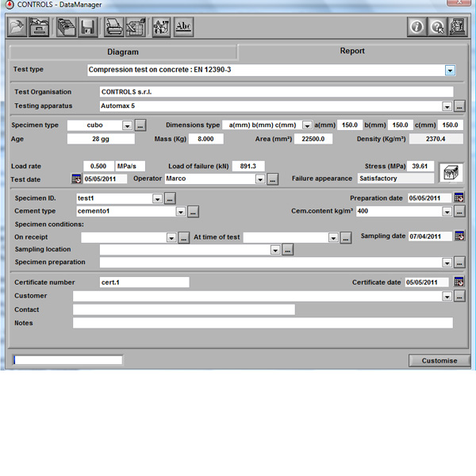Click the failure appearance cube picture icon
This screenshot has height=476, width=476.
451,173
